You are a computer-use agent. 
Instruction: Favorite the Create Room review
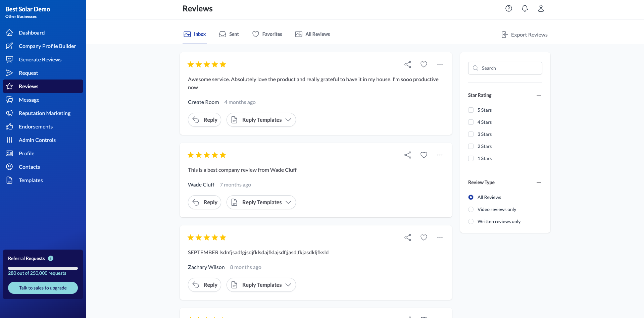[x=424, y=64]
